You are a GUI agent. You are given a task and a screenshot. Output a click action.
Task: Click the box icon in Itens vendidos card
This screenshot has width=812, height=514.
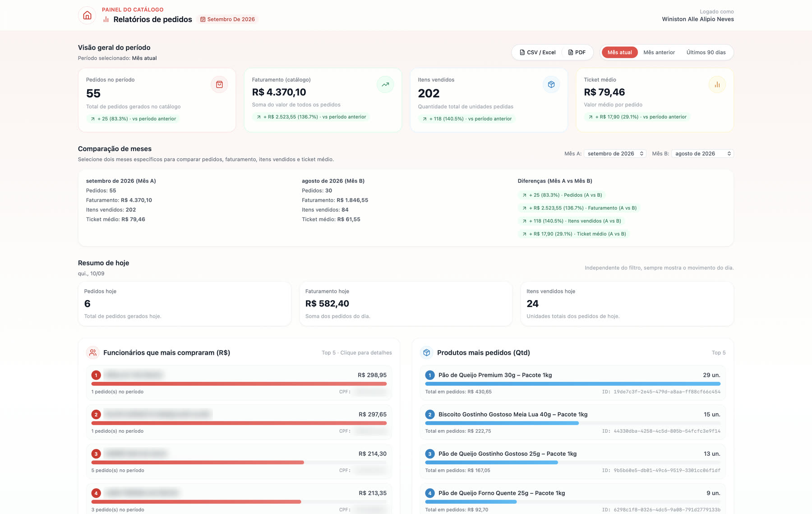point(551,84)
